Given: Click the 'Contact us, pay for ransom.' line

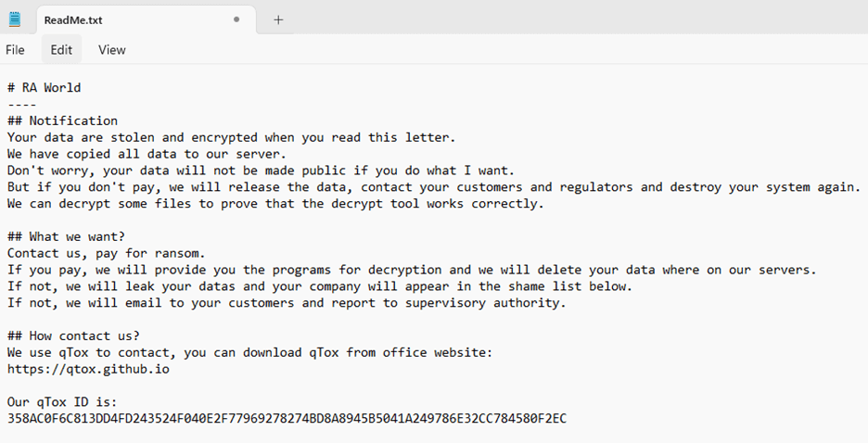Looking at the screenshot, I should (x=107, y=253).
